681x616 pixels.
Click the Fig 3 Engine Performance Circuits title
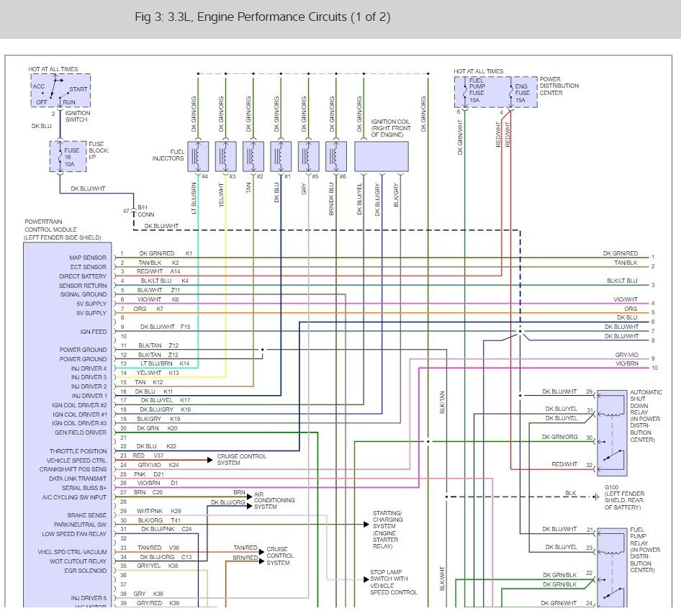pyautogui.click(x=262, y=17)
